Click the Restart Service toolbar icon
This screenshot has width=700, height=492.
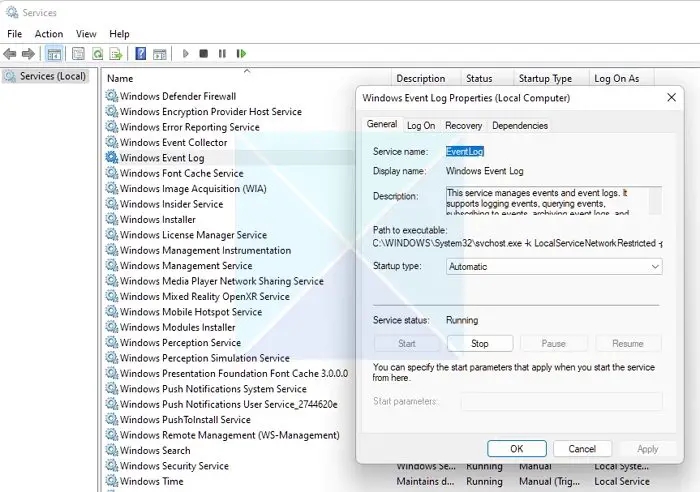pos(241,54)
